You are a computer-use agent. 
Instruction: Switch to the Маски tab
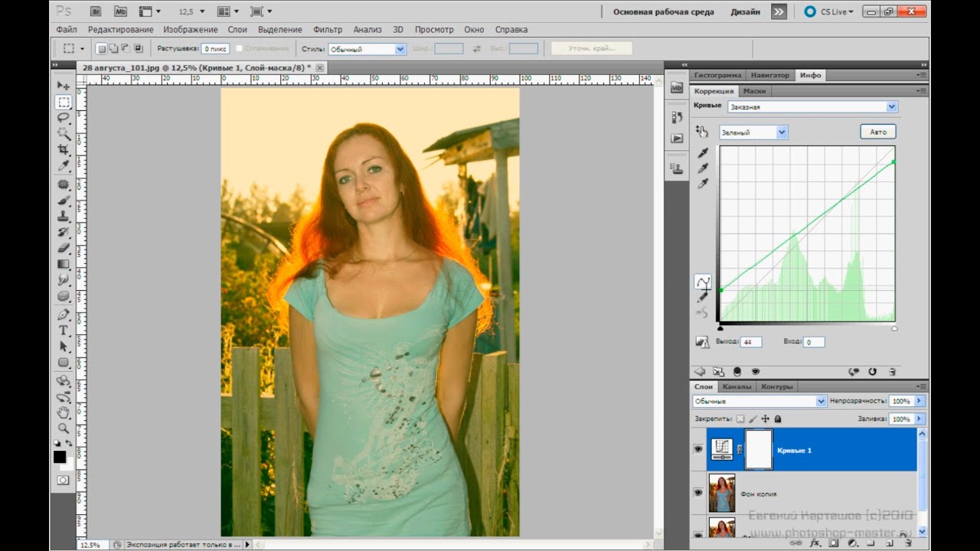[754, 91]
